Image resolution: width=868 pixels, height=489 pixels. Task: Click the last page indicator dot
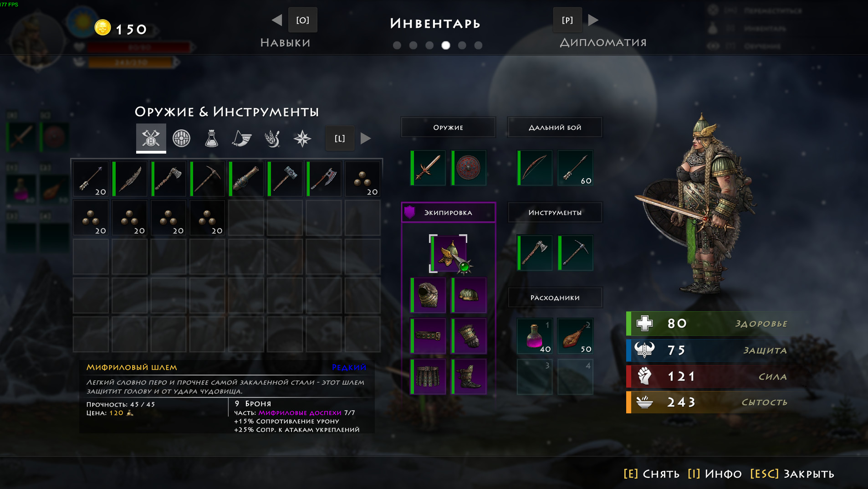point(478,45)
